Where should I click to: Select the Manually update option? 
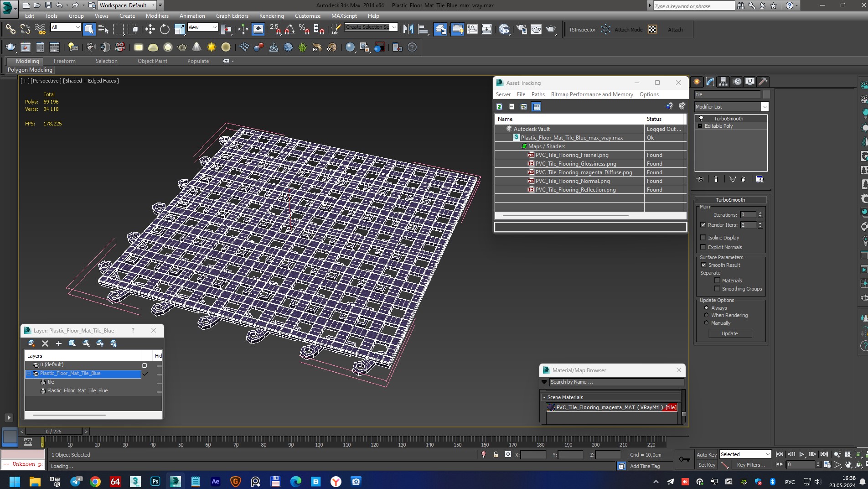click(x=706, y=323)
